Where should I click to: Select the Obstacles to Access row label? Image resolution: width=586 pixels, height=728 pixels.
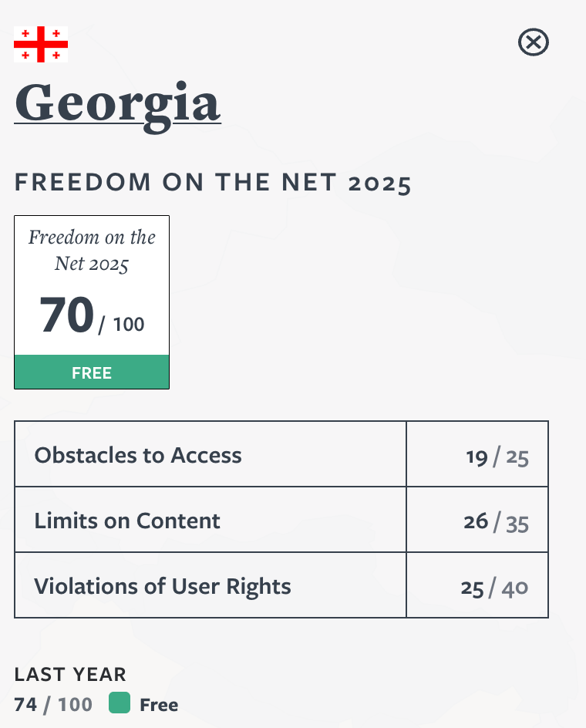pyautogui.click(x=138, y=455)
